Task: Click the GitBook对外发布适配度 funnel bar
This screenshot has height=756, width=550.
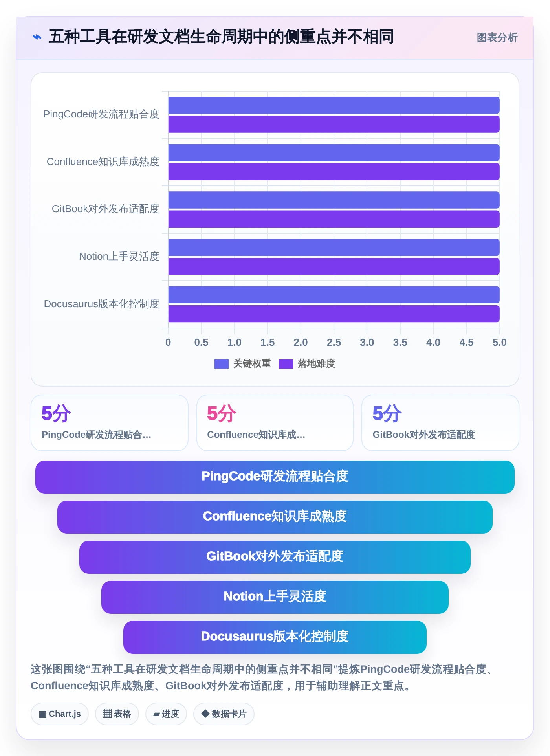Action: click(275, 557)
